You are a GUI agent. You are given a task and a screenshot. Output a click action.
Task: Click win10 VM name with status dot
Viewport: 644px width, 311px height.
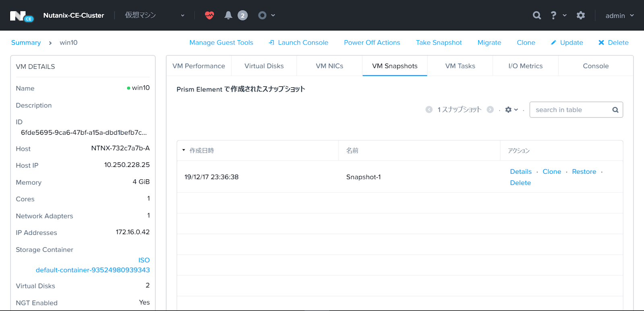(138, 88)
